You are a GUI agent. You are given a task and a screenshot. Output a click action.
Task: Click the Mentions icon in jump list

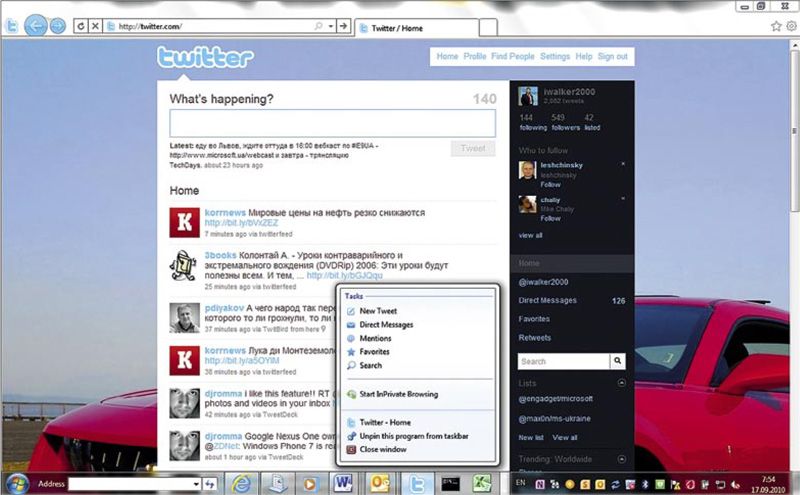click(x=350, y=339)
